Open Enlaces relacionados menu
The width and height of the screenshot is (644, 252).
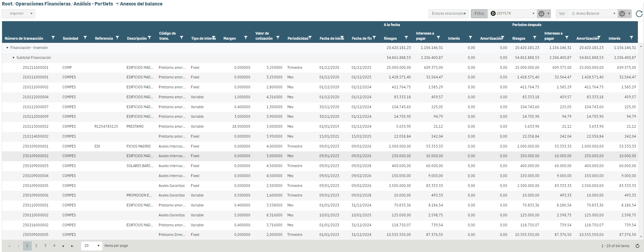(x=448, y=14)
